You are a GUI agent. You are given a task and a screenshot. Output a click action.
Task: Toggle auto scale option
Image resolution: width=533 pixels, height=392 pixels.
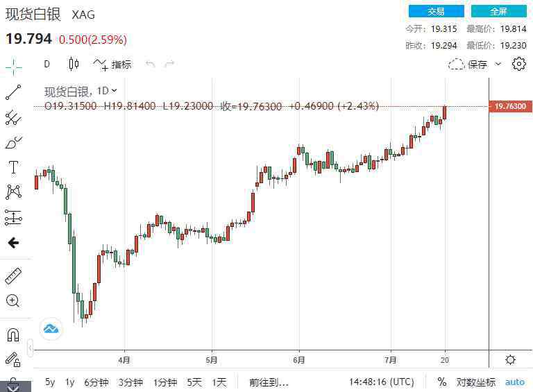pyautogui.click(x=515, y=382)
